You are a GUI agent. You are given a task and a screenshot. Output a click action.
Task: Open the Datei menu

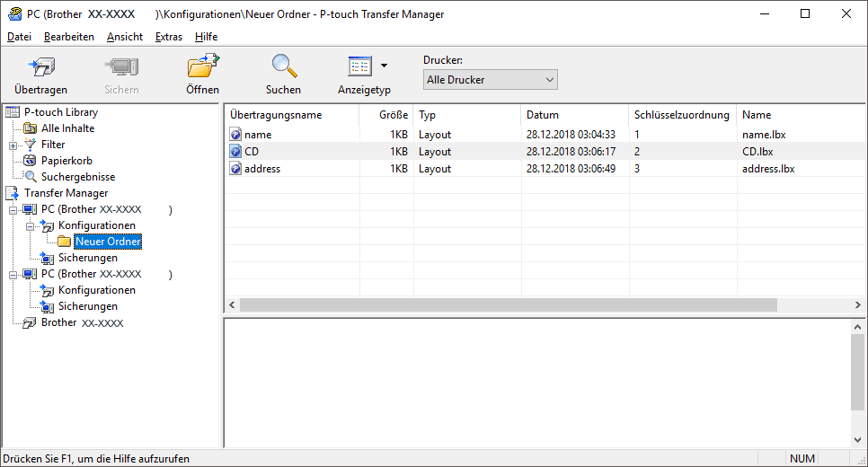(x=19, y=37)
